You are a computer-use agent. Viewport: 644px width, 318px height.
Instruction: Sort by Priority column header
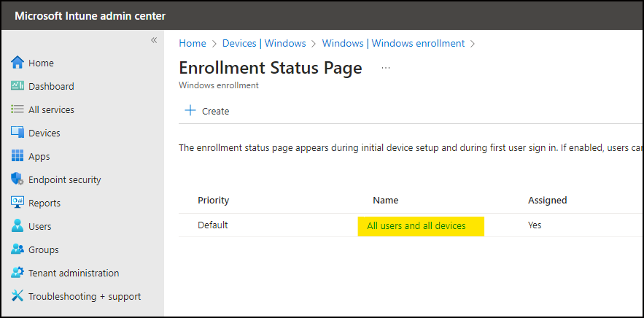[x=213, y=200]
